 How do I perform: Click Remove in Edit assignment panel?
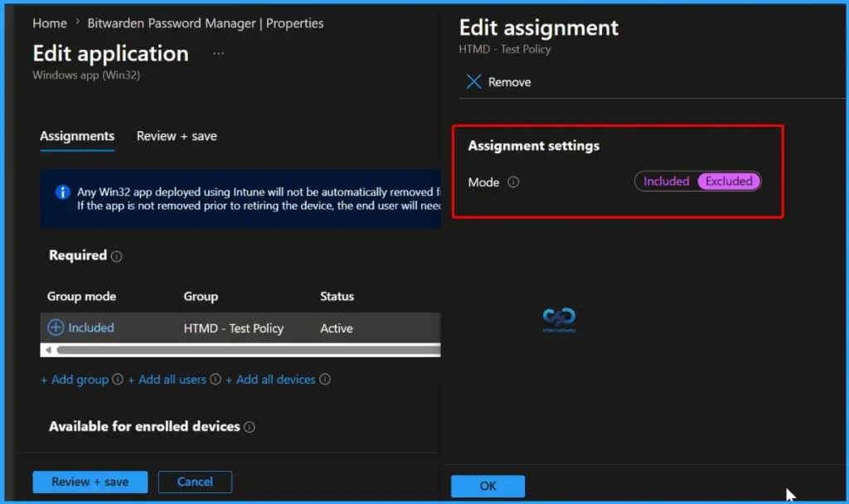(x=509, y=82)
